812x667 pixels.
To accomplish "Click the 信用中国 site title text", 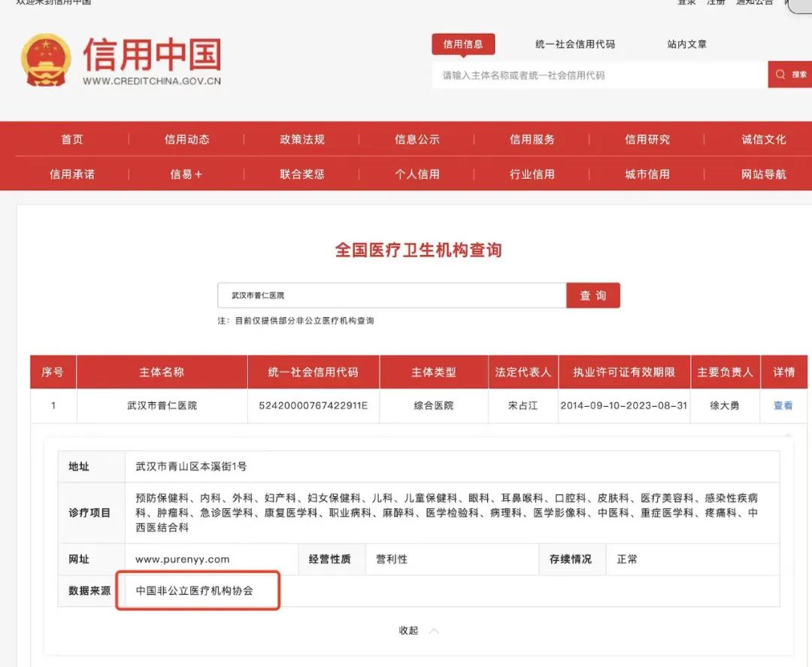I will [x=152, y=54].
